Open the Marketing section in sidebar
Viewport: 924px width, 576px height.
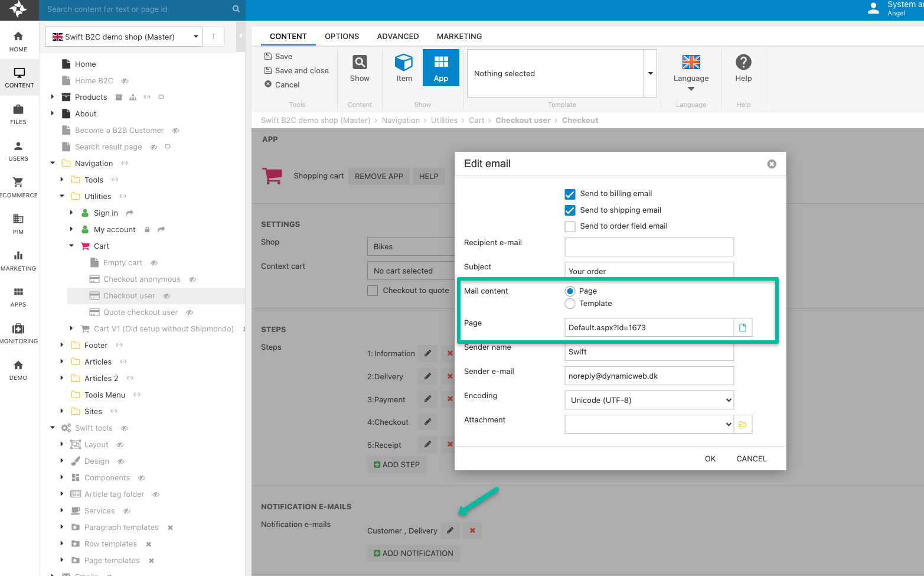[x=18, y=261]
